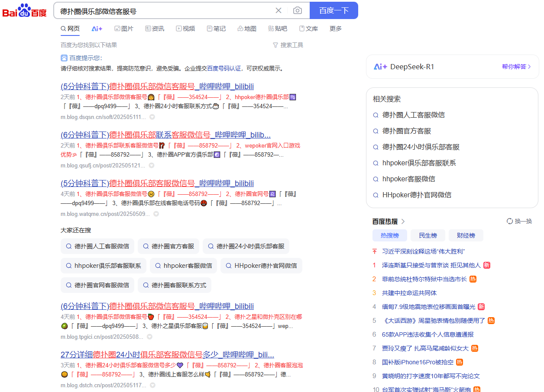The width and height of the screenshot is (544, 392).
Task: Click chip 德扑圈24小时俱乐部客服
Action: coord(246,246)
